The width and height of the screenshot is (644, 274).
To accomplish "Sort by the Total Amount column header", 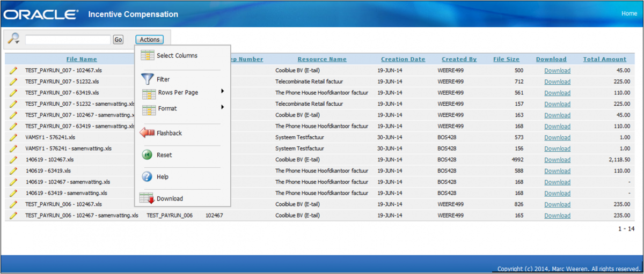I will tap(604, 60).
